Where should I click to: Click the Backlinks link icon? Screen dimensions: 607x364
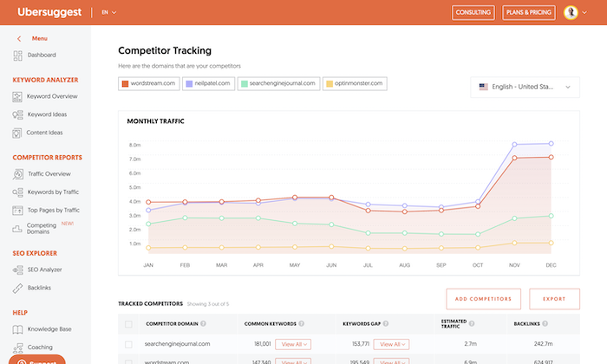tap(17, 289)
